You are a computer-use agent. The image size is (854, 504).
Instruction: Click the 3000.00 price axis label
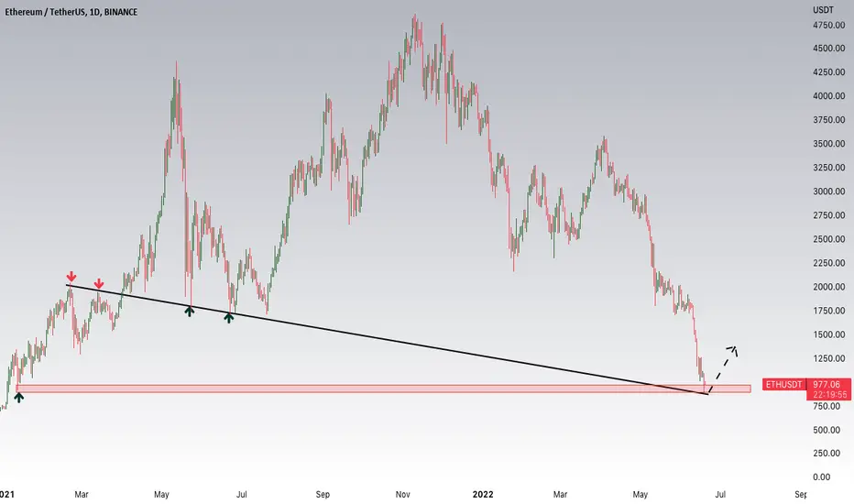pyautogui.click(x=829, y=192)
